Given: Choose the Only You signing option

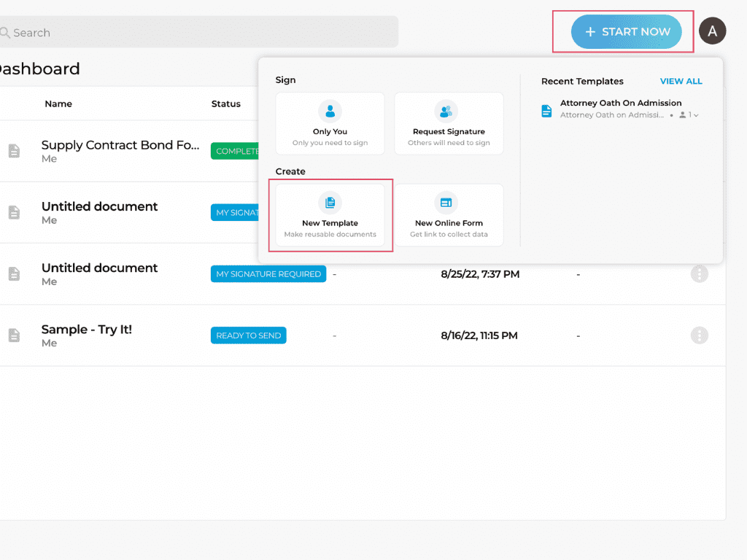Looking at the screenshot, I should tap(330, 124).
